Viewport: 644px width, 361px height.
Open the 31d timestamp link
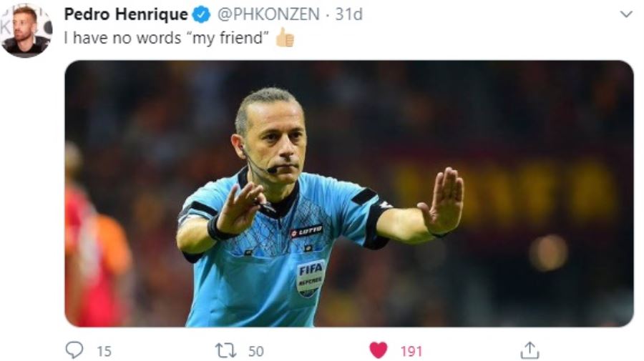point(348,14)
